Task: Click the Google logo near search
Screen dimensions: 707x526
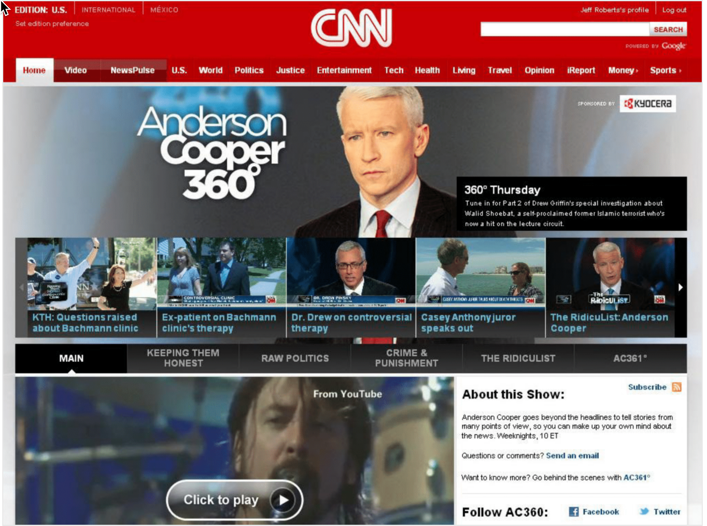Action: (x=674, y=46)
